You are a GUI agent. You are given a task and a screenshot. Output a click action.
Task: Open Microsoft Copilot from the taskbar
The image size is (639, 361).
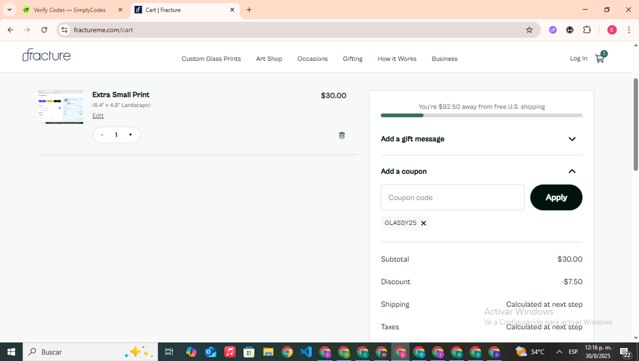tap(191, 352)
